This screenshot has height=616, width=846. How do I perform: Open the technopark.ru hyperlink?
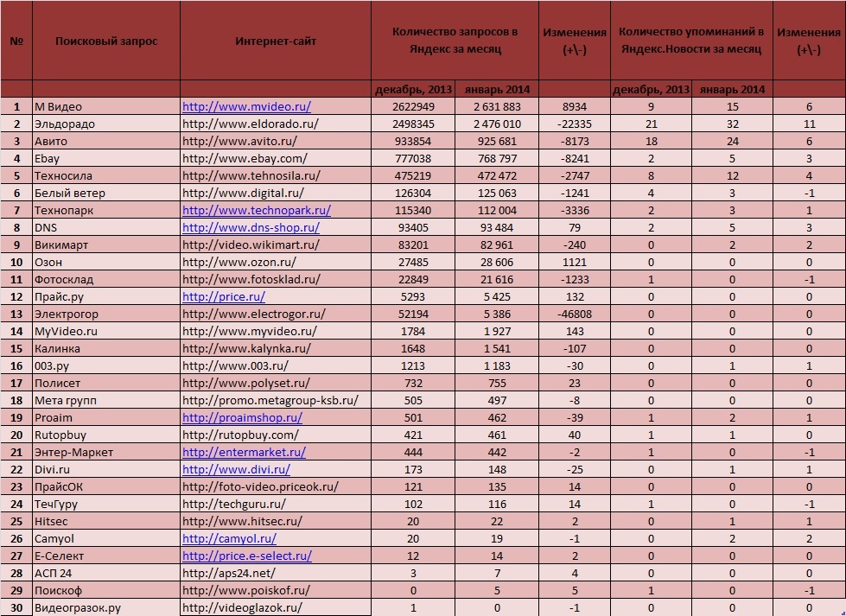tap(257, 210)
